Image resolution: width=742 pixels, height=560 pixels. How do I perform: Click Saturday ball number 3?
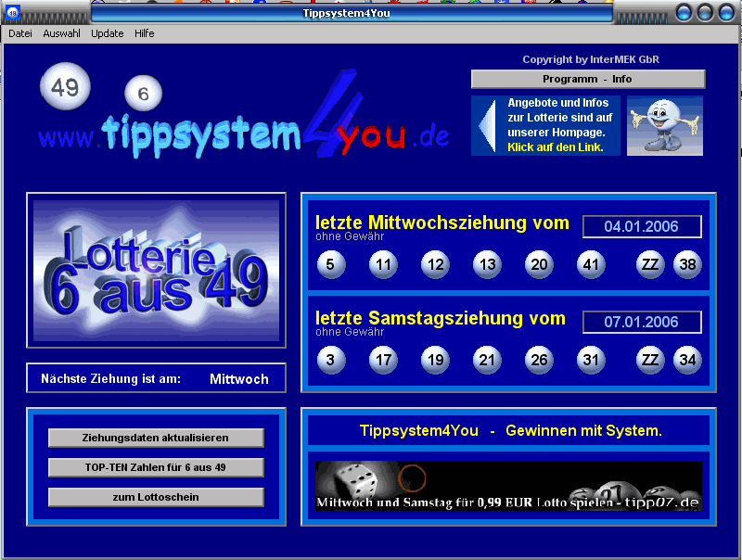pos(331,360)
